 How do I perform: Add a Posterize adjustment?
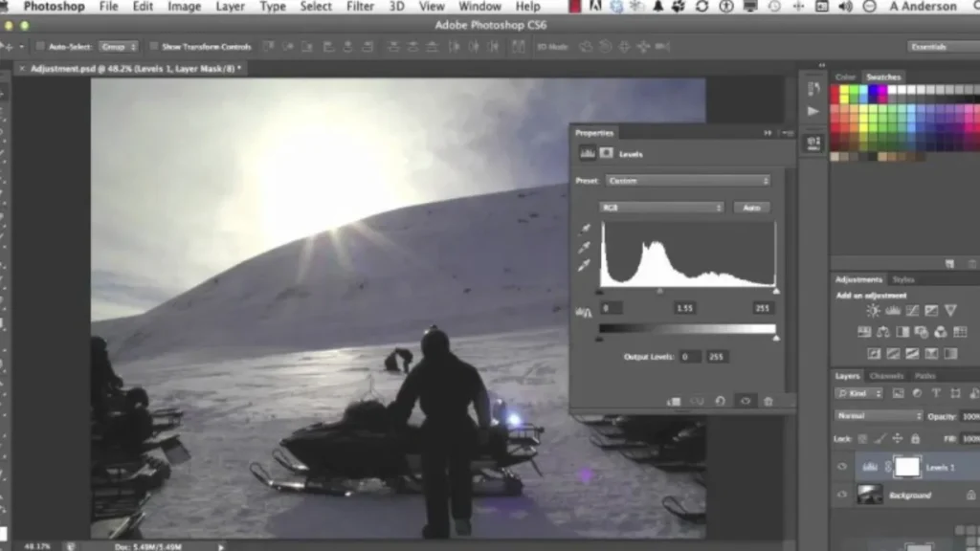pyautogui.click(x=893, y=354)
